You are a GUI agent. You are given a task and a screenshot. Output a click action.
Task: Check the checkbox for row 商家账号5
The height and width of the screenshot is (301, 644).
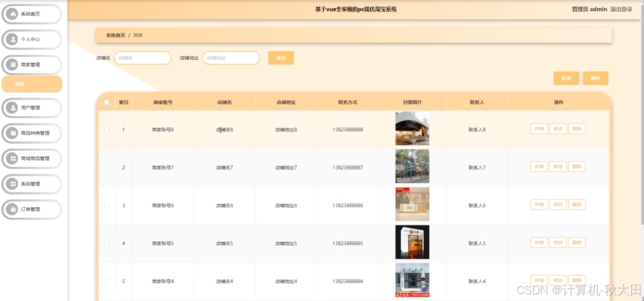click(107, 244)
